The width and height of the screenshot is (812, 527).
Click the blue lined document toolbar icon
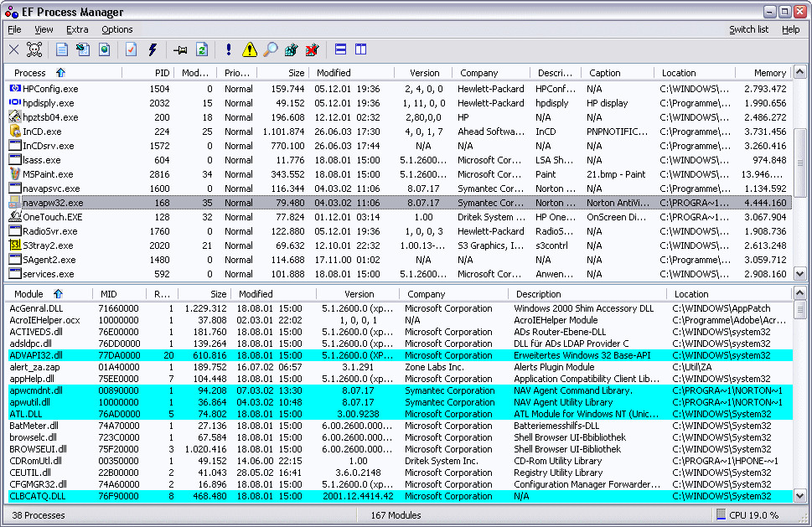pyautogui.click(x=62, y=49)
